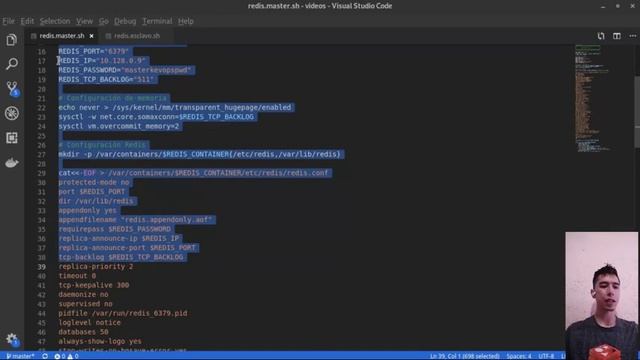Image resolution: width=640 pixels, height=360 pixels.
Task: Open the File menu
Action: coord(8,21)
